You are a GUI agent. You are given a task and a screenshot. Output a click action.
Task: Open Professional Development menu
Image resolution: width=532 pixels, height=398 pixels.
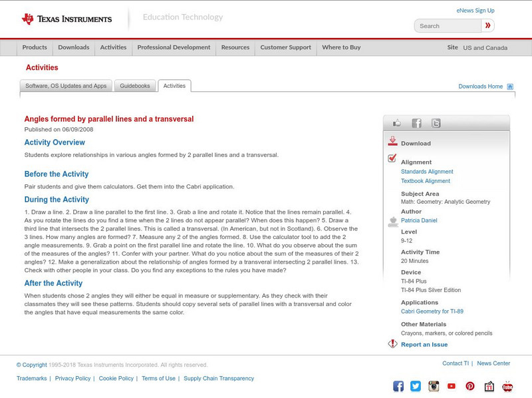point(174,47)
